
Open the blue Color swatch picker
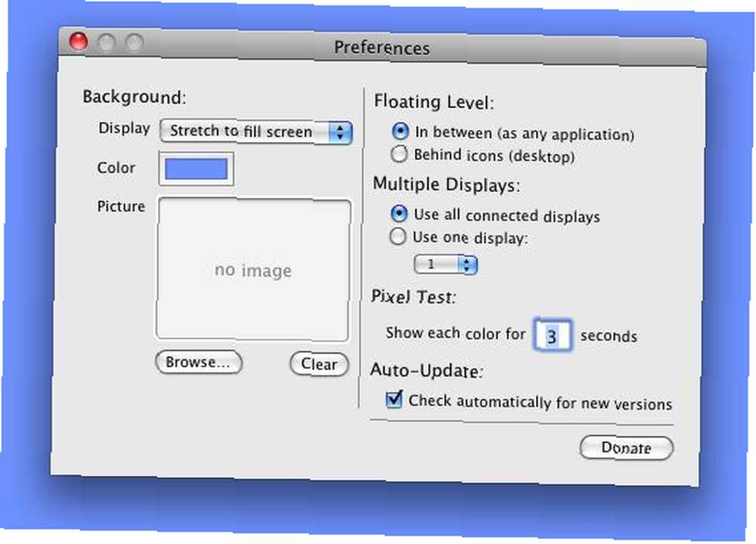tap(197, 168)
